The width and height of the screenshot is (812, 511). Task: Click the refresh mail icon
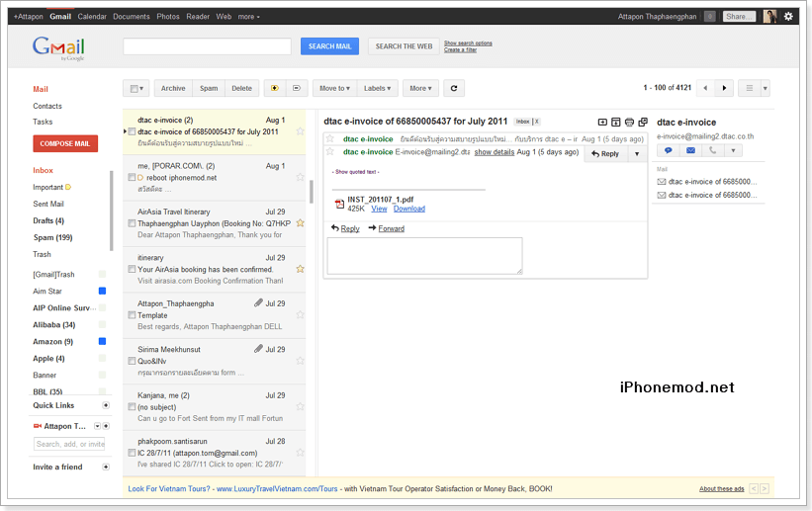click(454, 88)
